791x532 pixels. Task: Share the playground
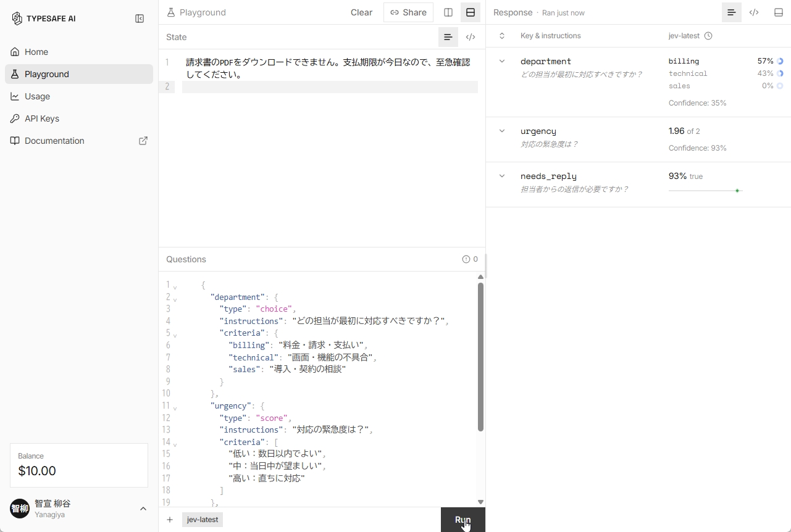[408, 12]
